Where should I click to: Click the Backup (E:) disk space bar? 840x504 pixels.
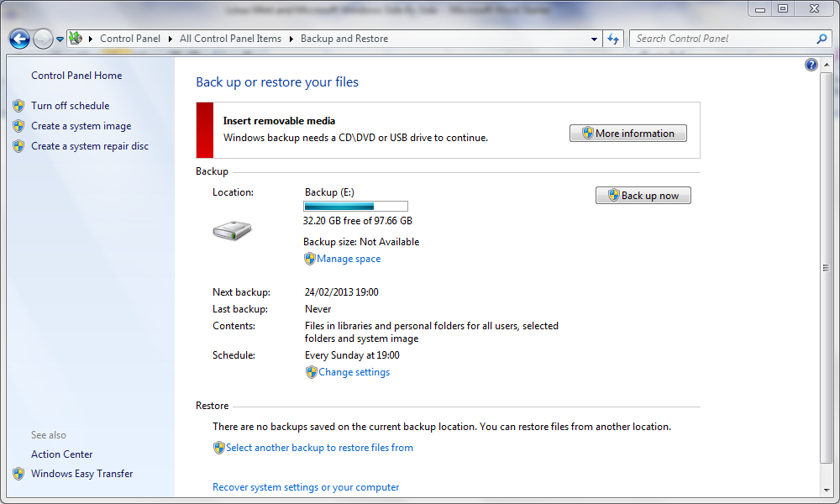[355, 206]
